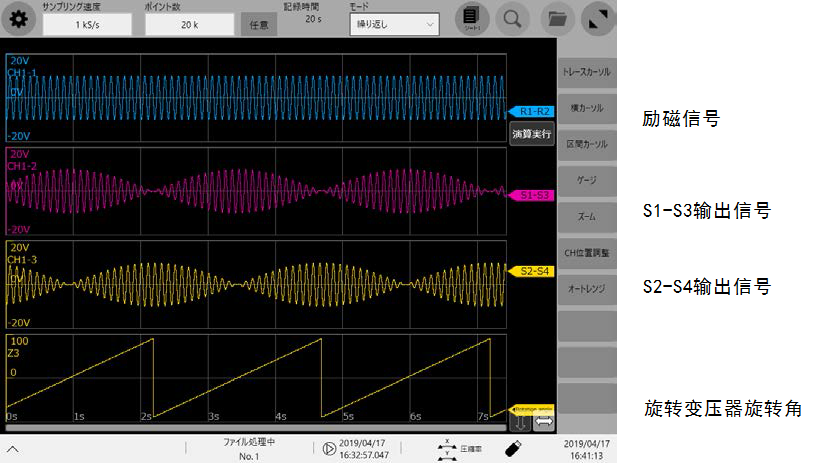
Task: Click the 1 kS/s sampling speed field
Action: 87,25
